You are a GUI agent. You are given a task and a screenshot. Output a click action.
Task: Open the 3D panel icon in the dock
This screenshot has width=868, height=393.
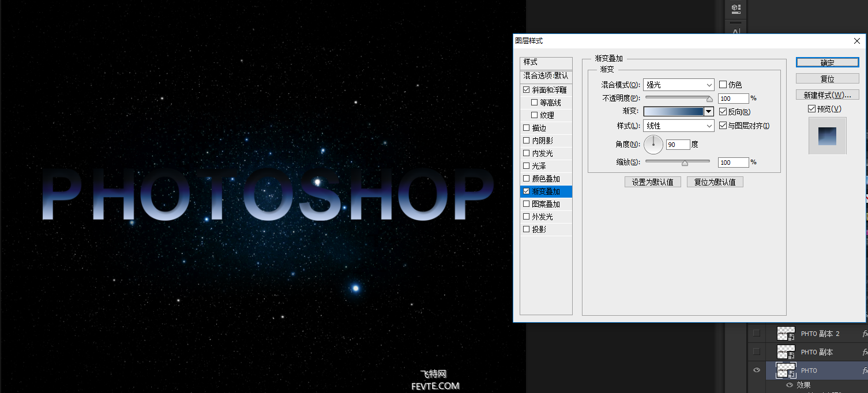click(x=736, y=9)
